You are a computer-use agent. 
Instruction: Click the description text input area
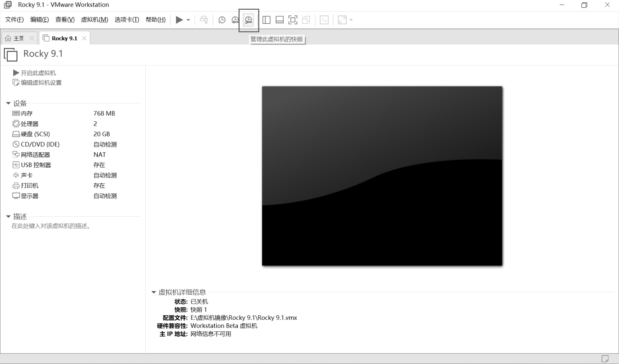click(51, 226)
